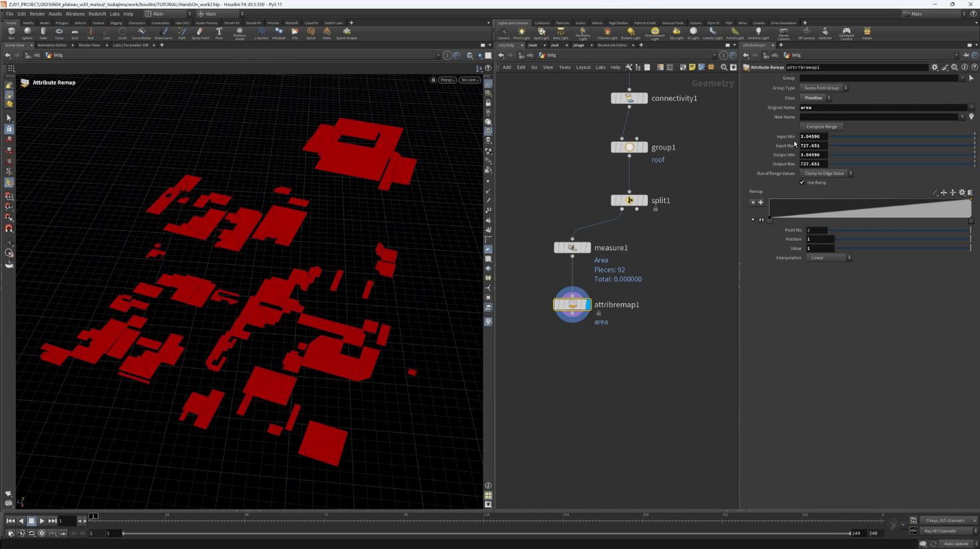This screenshot has width=980, height=549.
Task: Click the Input Min slider track
Action: pos(902,136)
